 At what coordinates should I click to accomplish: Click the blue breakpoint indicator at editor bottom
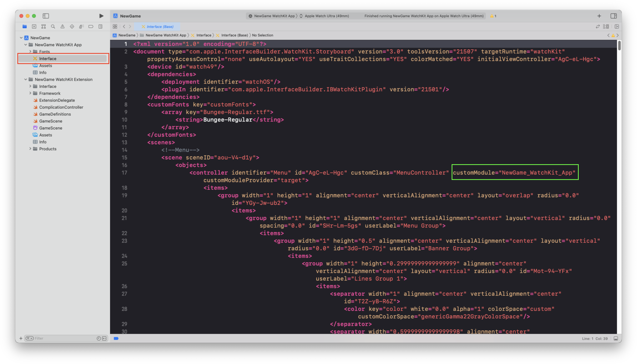coord(116,338)
